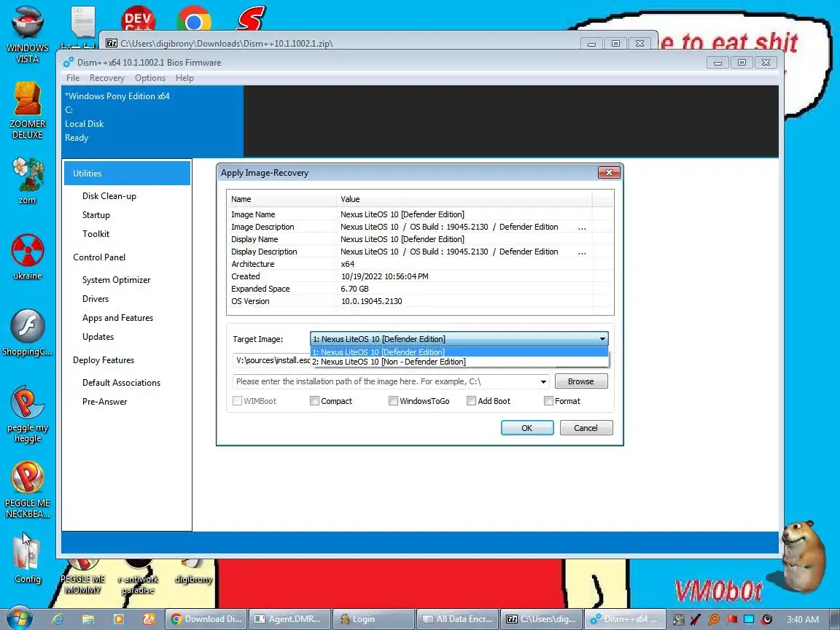840x630 pixels.
Task: Select the Startup sidebar item
Action: pos(96,215)
